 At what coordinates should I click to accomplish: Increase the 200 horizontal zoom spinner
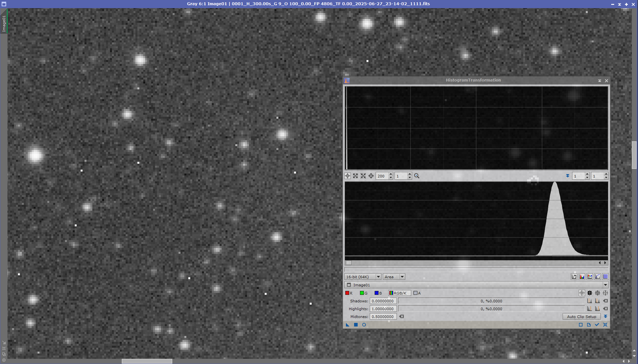point(391,174)
